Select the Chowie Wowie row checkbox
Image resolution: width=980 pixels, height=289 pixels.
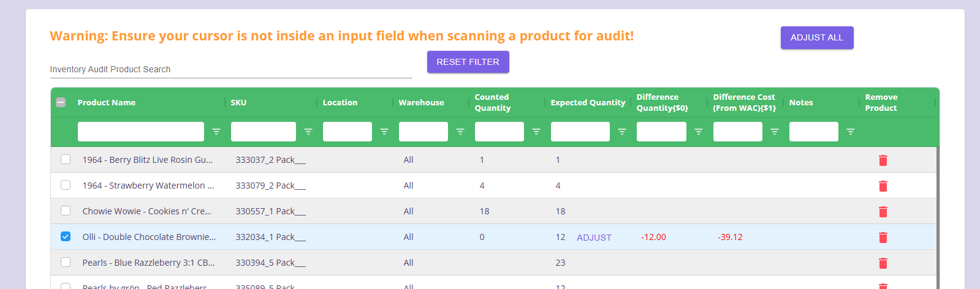(x=66, y=211)
